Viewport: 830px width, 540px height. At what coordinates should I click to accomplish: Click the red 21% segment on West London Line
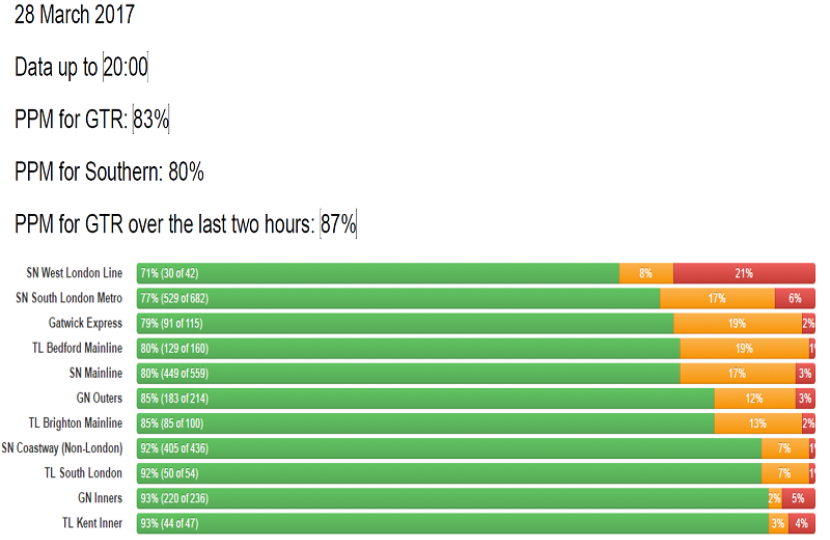tap(744, 273)
